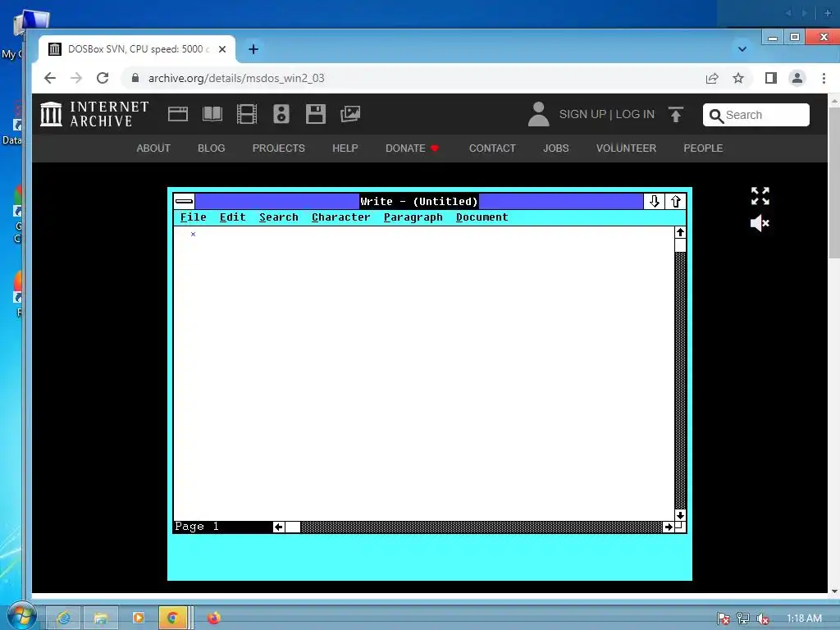Maximize Write window with up arrow

[x=676, y=202]
